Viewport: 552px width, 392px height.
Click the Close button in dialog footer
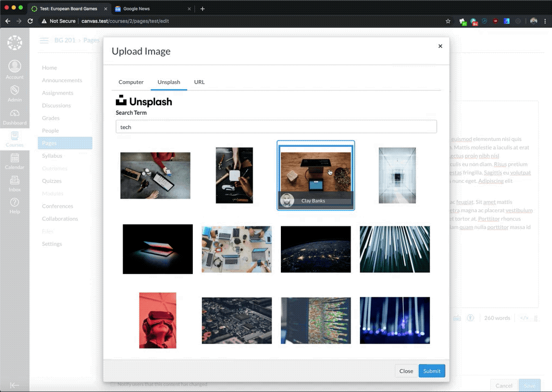pyautogui.click(x=406, y=371)
